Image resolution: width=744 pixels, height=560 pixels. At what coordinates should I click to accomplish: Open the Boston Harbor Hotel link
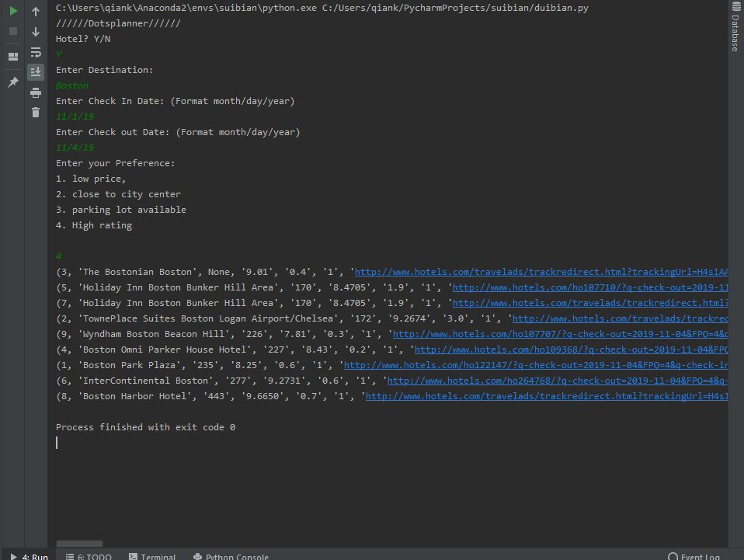point(547,396)
